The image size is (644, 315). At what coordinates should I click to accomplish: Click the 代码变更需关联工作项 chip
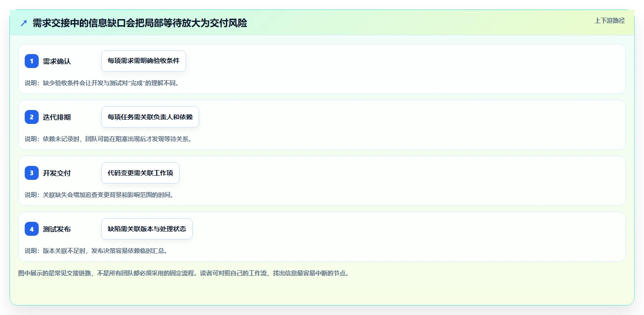pos(140,173)
